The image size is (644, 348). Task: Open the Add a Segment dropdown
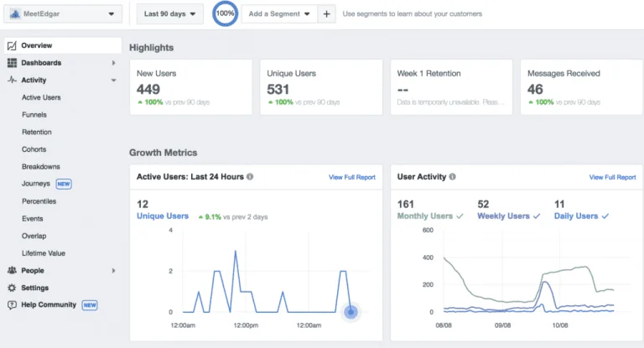(279, 14)
